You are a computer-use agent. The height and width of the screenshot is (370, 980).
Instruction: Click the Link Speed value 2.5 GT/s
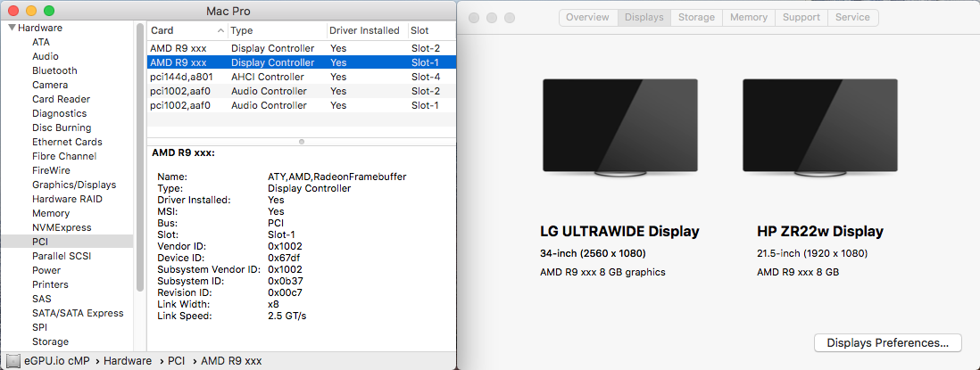pyautogui.click(x=287, y=316)
